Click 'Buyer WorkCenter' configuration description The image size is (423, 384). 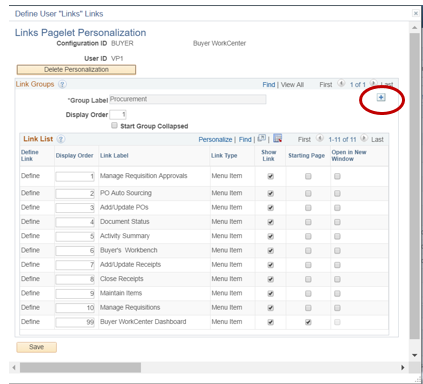[219, 43]
